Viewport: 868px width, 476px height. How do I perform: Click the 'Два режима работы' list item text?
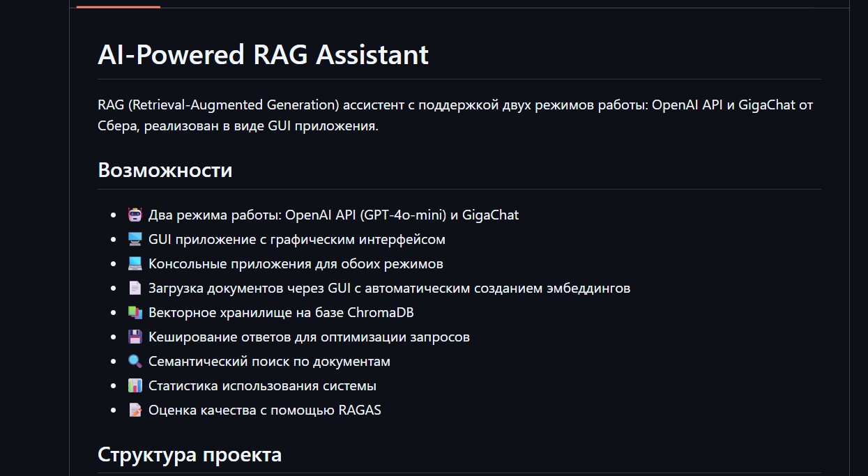[x=333, y=215]
